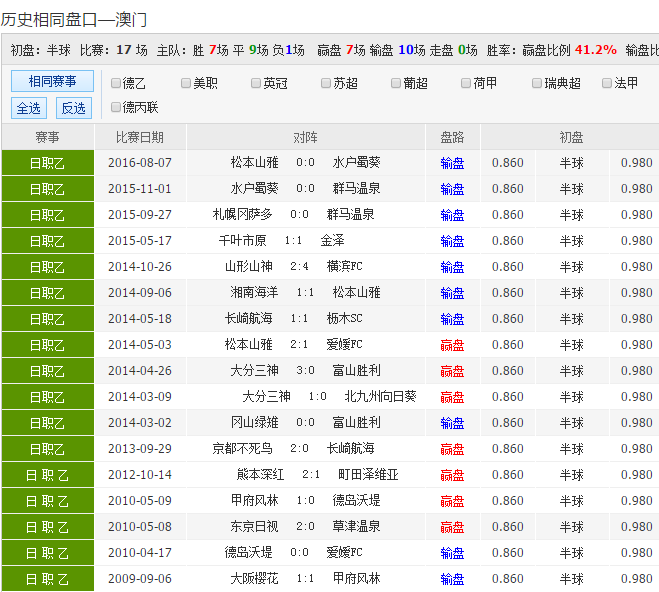
Task: Enable the 瑞典超 checkbox
Action: click(x=537, y=83)
